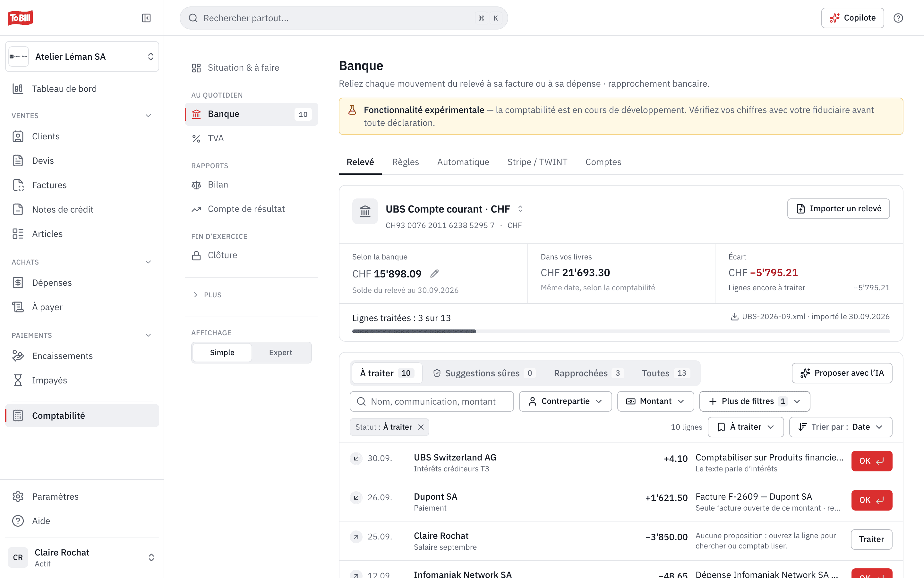Remove the 'Statut : À traiter' filter chip
Viewport: 924px width, 578px height.
421,427
